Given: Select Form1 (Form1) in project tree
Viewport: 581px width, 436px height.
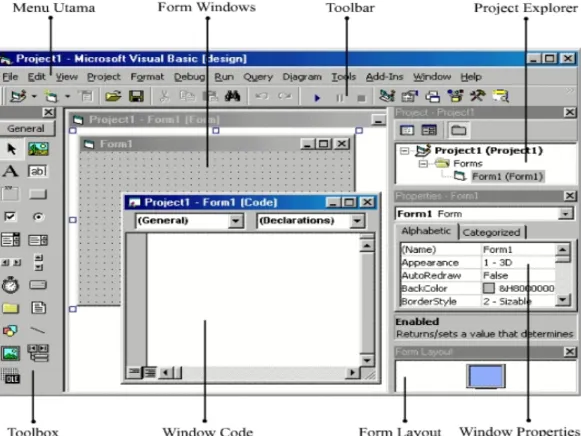Looking at the screenshot, I should pos(507,176).
